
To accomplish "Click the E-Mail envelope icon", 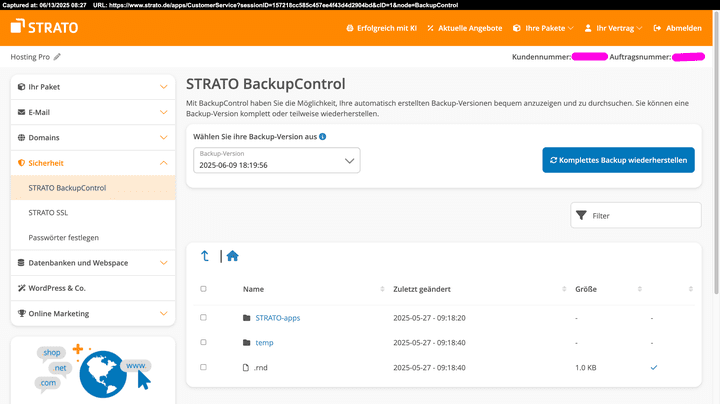I will [21, 112].
